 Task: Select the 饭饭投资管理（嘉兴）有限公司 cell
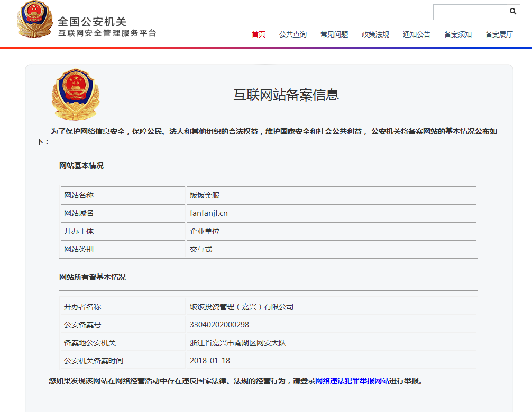[x=332, y=307]
